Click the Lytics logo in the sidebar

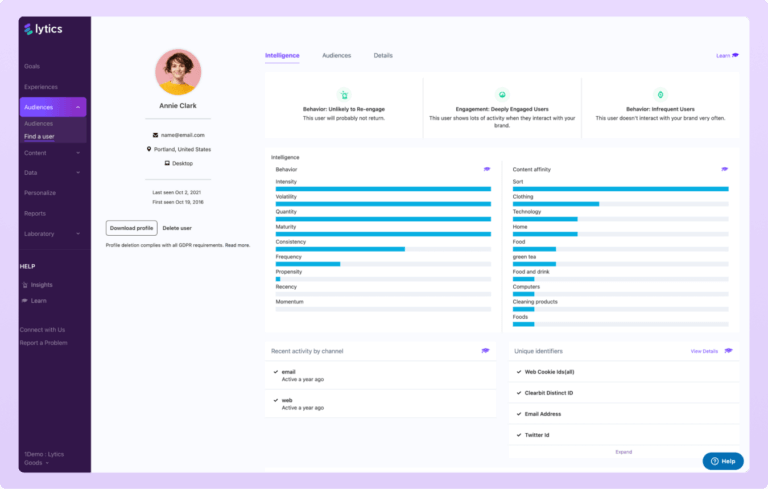click(x=41, y=30)
